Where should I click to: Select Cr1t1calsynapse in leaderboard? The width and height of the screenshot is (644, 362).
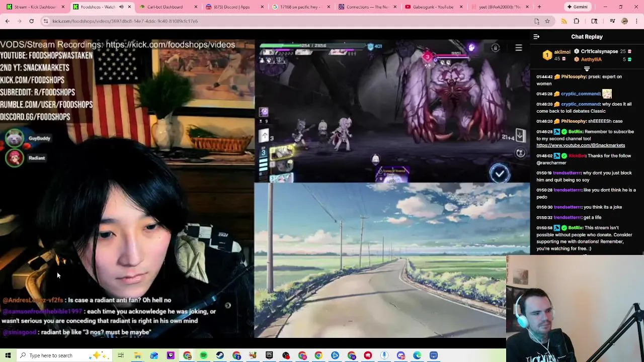(599, 51)
